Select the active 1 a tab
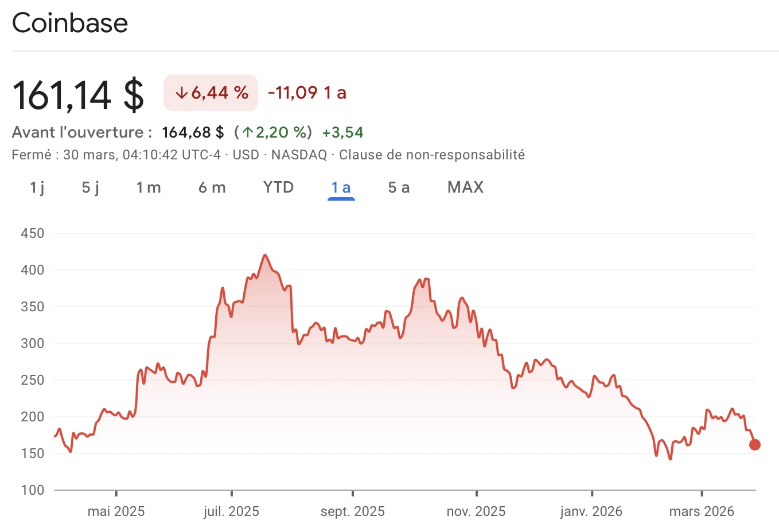The image size is (779, 532). coord(341,187)
